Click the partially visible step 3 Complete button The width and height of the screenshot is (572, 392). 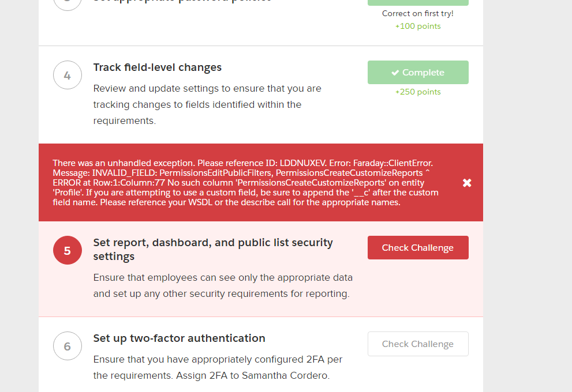(418, 2)
